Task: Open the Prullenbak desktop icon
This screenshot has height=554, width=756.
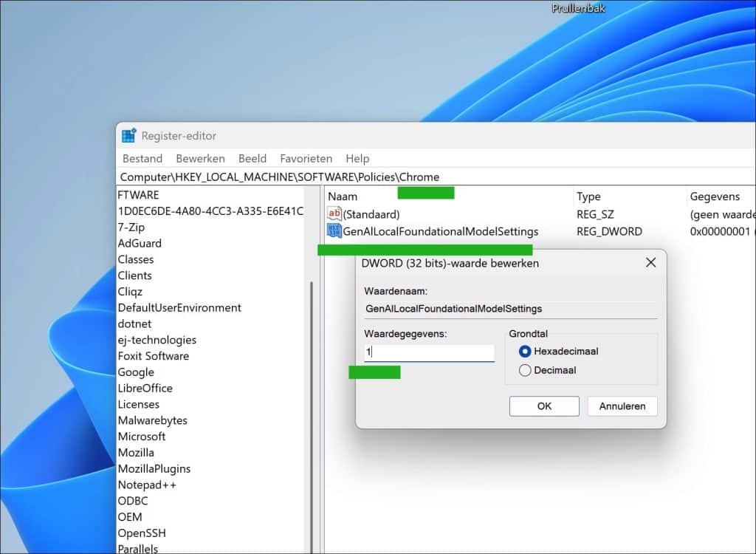Action: coord(578,7)
